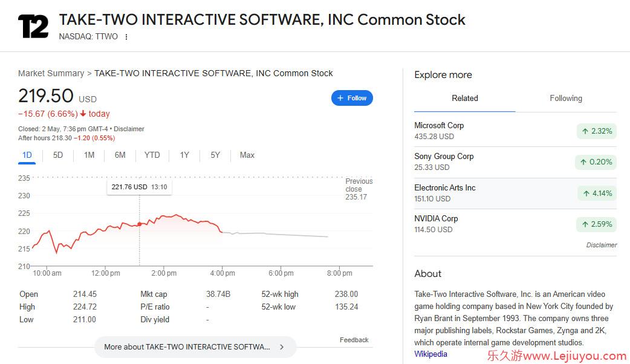The width and height of the screenshot is (630, 364).
Task: Click the Market Summary breadcrumb link
Action: tap(51, 73)
